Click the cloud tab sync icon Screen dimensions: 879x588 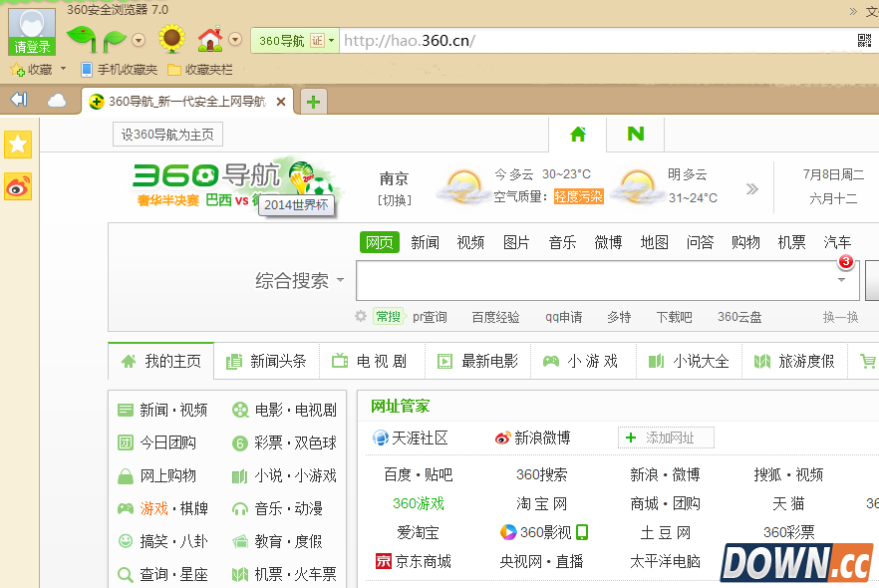[x=57, y=101]
